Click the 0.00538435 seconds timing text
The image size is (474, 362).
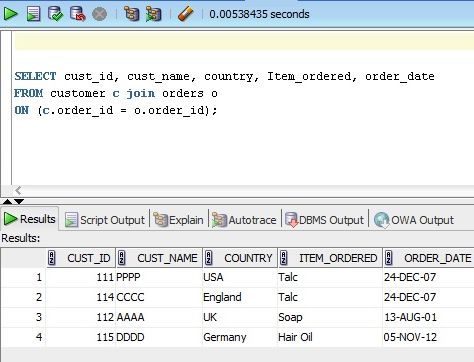(x=259, y=14)
